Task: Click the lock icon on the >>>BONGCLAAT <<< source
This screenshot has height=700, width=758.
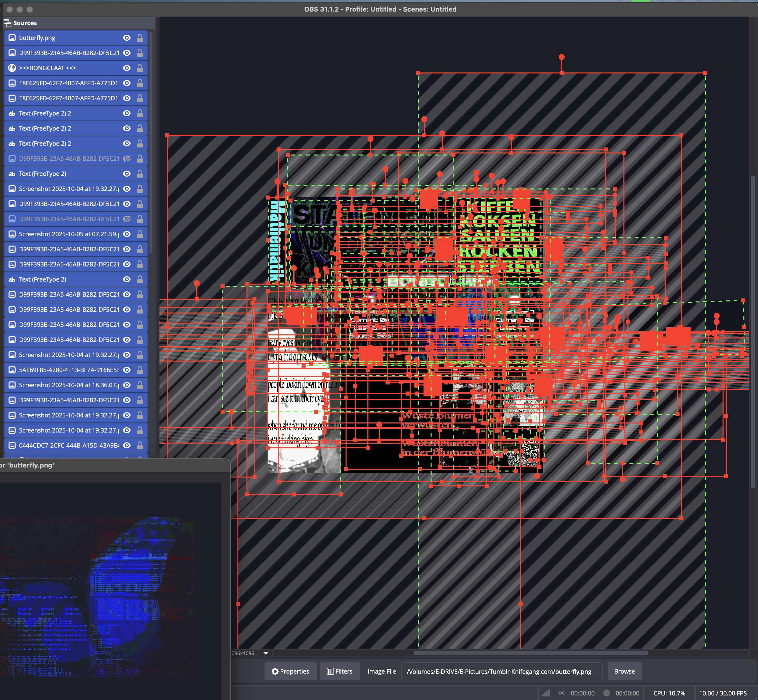Action: pyautogui.click(x=140, y=68)
